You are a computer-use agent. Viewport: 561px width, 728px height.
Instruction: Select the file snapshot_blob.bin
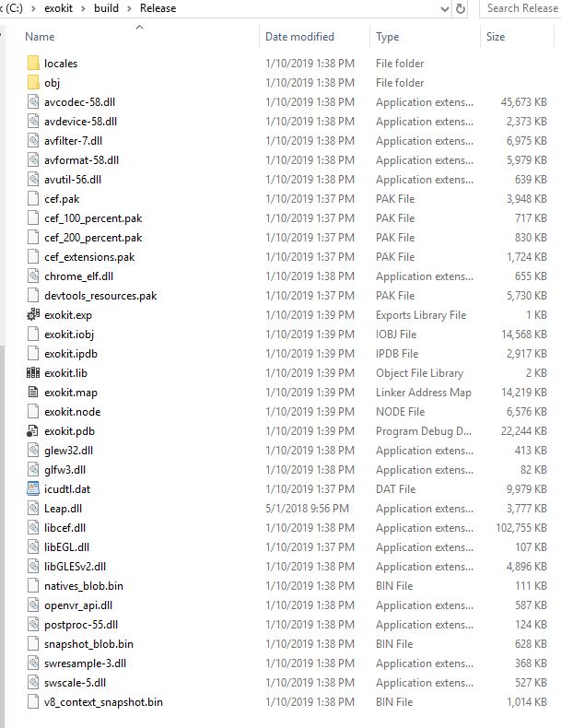tap(88, 644)
